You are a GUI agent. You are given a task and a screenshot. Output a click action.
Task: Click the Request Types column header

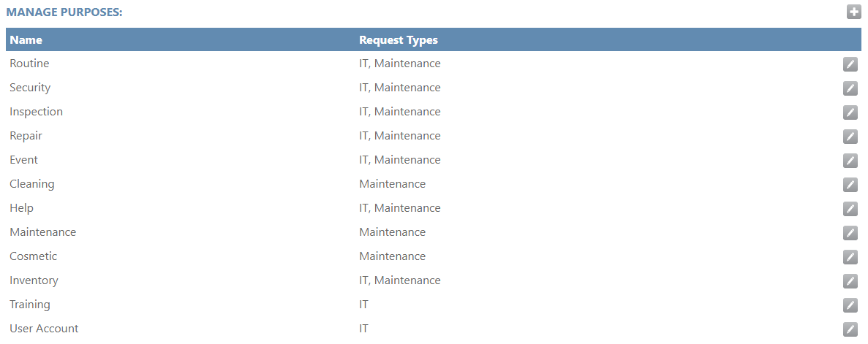point(399,40)
